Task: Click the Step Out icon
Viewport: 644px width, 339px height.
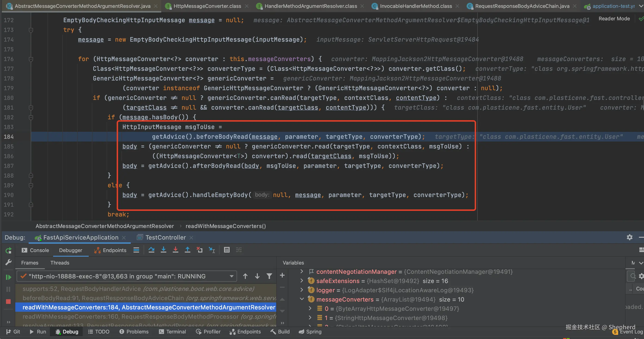Action: click(x=188, y=250)
